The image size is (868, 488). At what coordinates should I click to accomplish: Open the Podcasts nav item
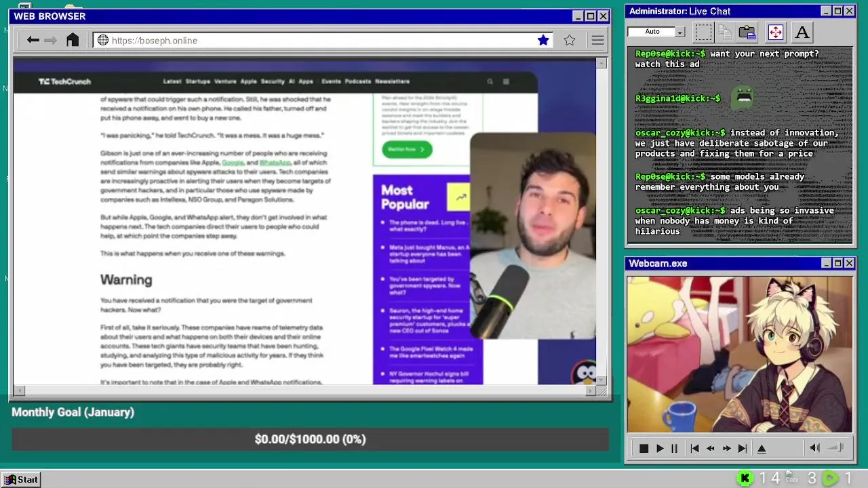(x=358, y=81)
